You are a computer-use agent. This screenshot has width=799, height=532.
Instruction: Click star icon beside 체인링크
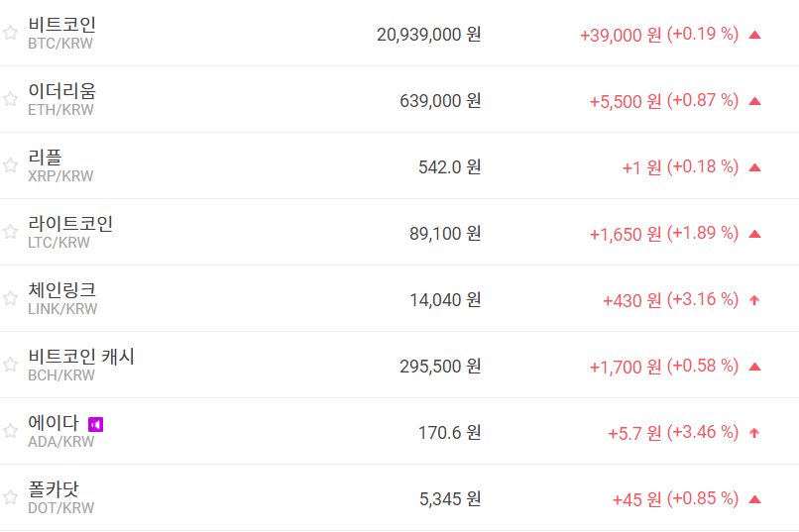coord(10,298)
